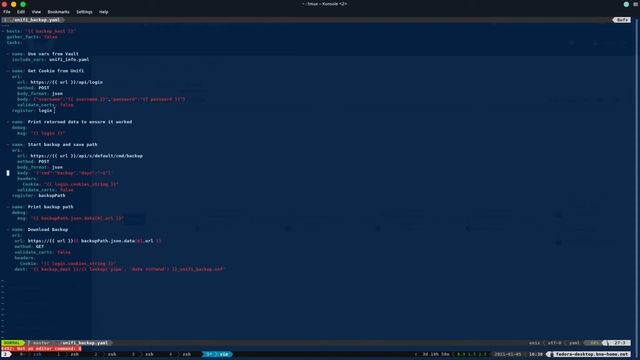The width and height of the screenshot is (640, 360).
Task: Switch to tmux window 4 zsh
Action: tap(181, 354)
